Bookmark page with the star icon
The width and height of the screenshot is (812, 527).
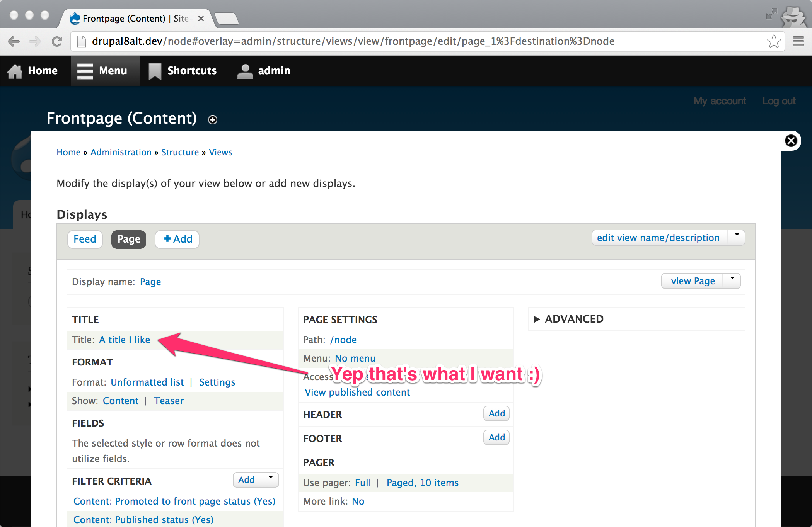[x=774, y=41]
